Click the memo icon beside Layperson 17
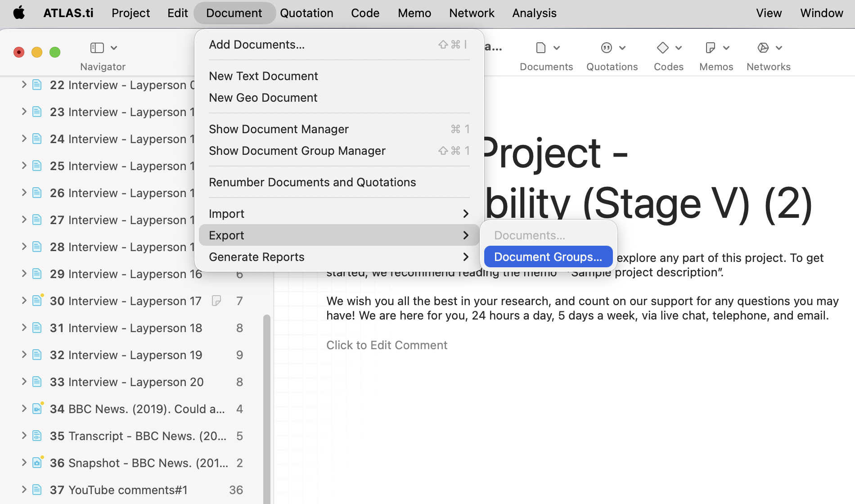 [x=216, y=301]
